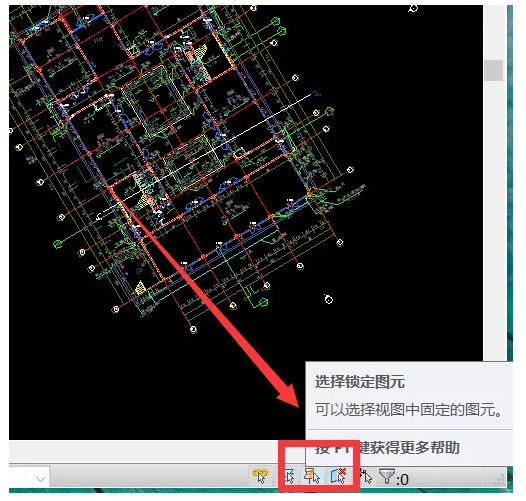Click "选择锁定图元" tooltip title

pyautogui.click(x=360, y=382)
